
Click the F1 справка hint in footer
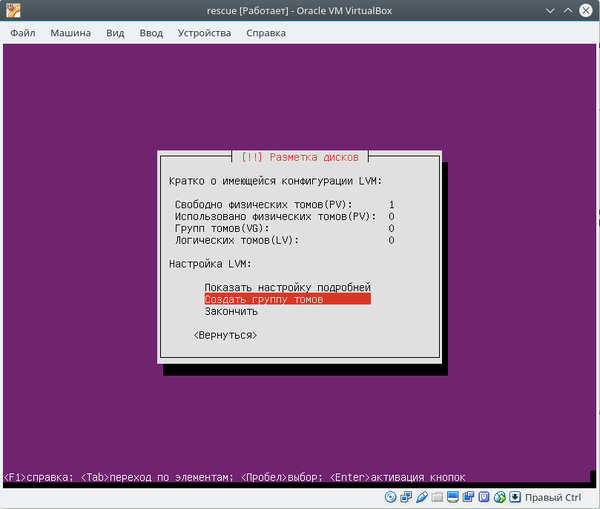click(38, 477)
